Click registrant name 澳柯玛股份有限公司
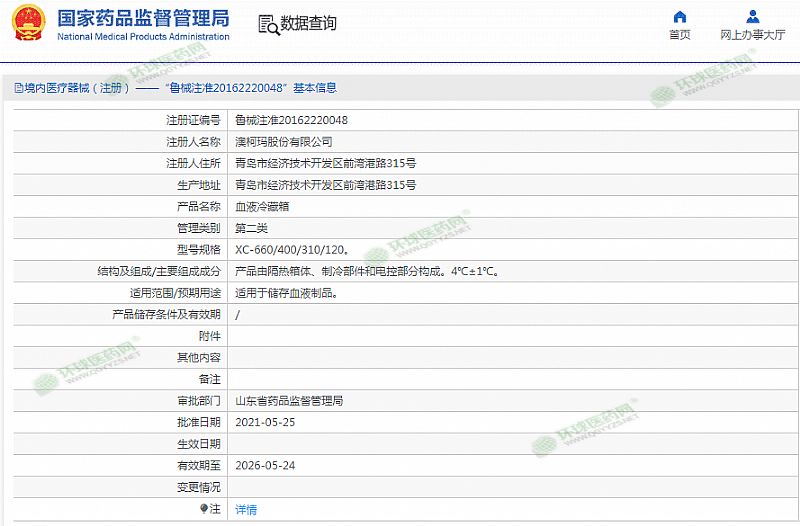This screenshot has width=800, height=526. [x=283, y=142]
